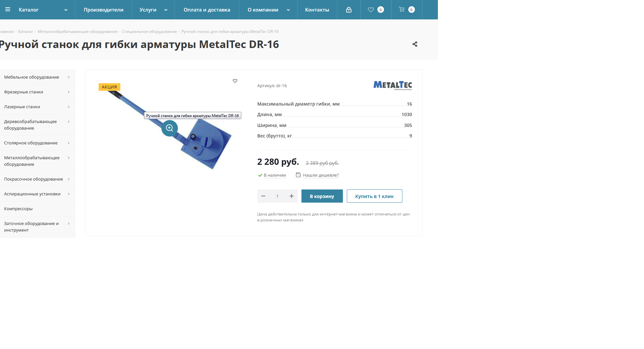644x349 pixels.
Task: Click the Вес (брутто), кг label
Action: tap(274, 136)
